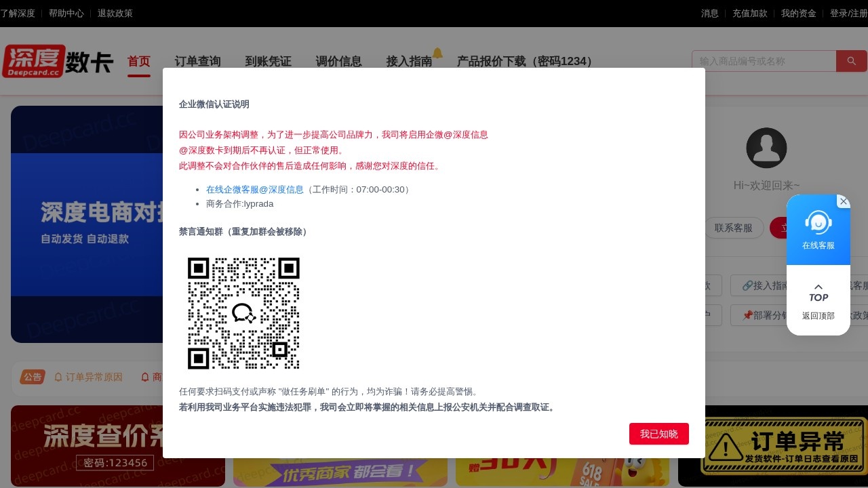
Task: Open the 订单异常原因 announcement link
Action: click(x=88, y=377)
